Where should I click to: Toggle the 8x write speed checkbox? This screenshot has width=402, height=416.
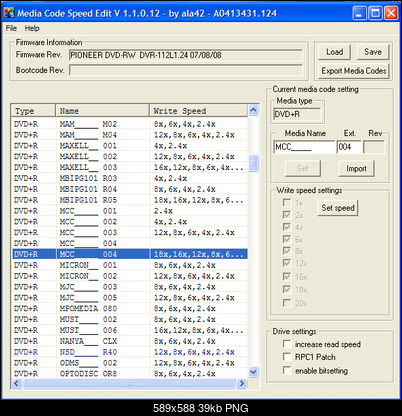[x=286, y=251]
